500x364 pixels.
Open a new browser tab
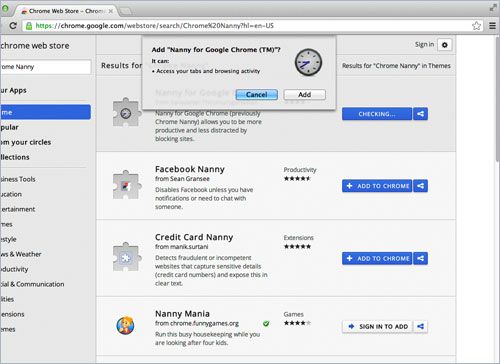tap(126, 11)
